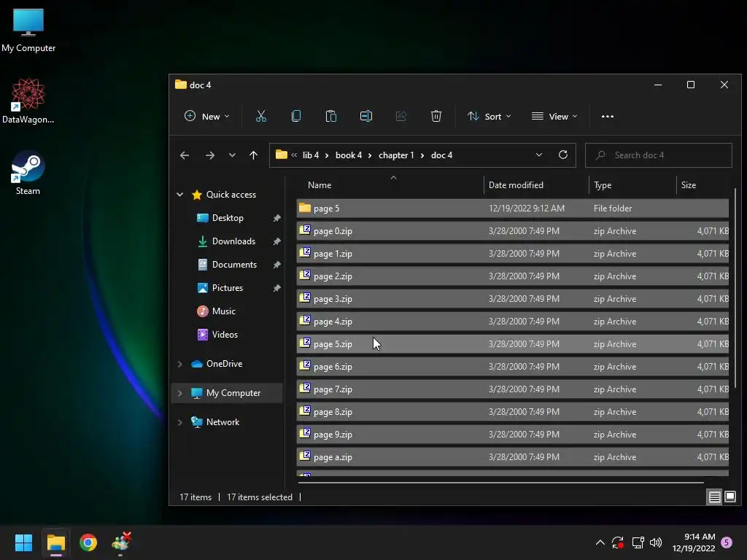The image size is (747, 560).
Task: Go back with the left arrow
Action: tap(185, 155)
